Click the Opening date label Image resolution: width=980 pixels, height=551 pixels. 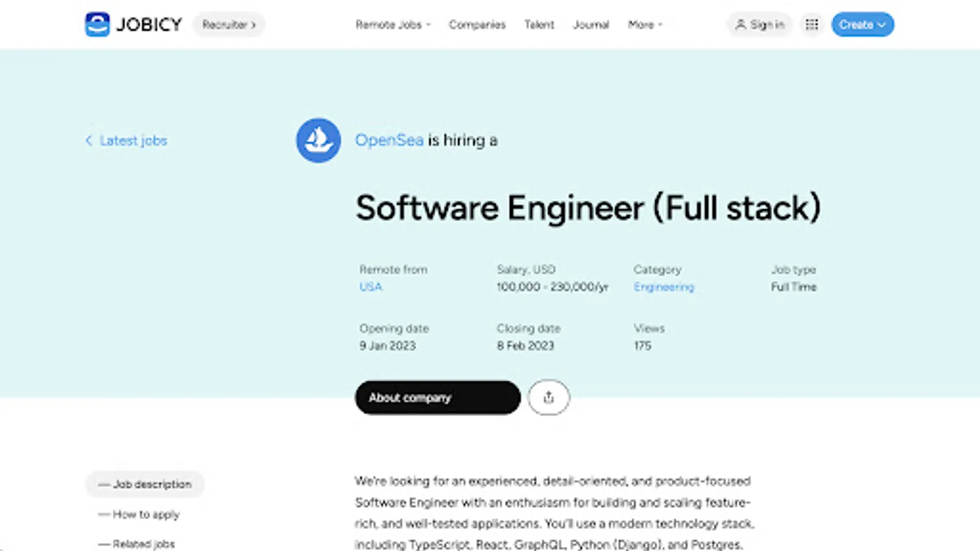(394, 328)
